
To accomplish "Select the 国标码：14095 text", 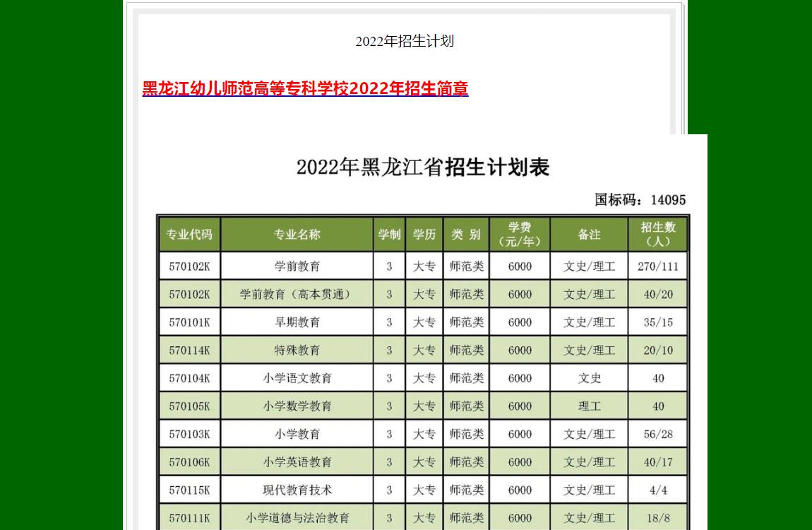I will point(640,200).
